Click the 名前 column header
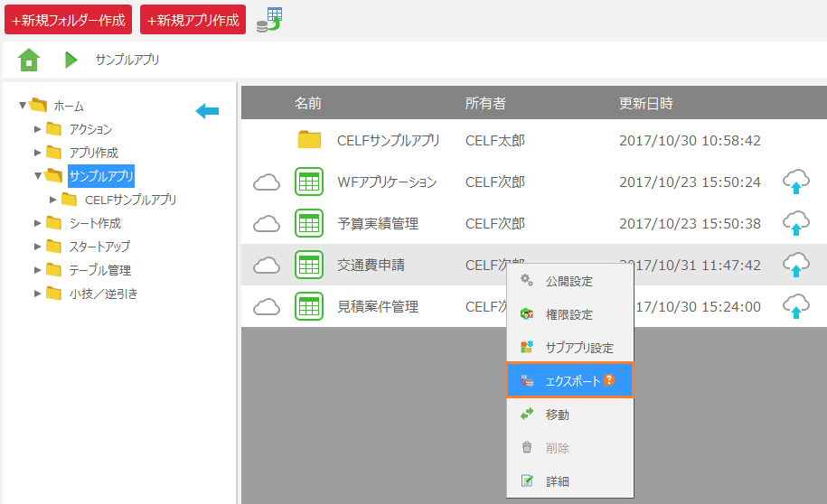The height and width of the screenshot is (504, 827). pos(308,103)
